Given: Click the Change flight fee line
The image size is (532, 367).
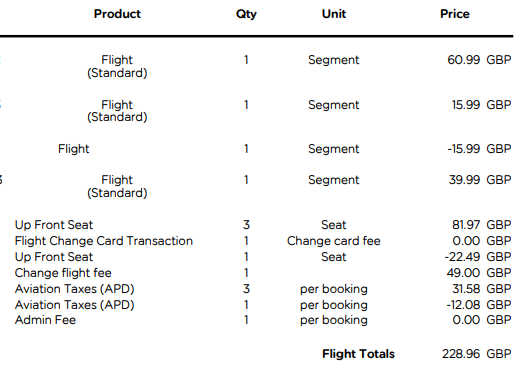Looking at the screenshot, I should click(x=63, y=273).
